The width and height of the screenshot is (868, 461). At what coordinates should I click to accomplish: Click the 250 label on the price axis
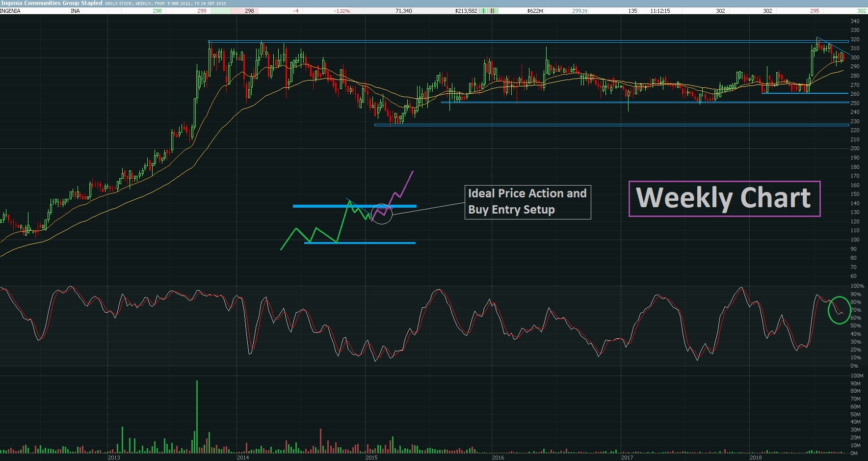855,103
